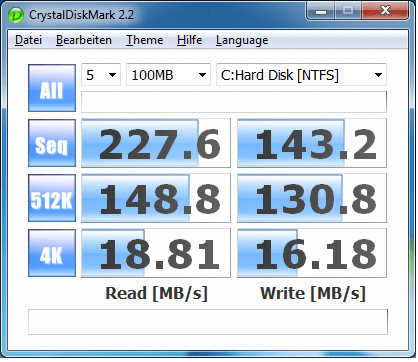Select the Seq read result 227.6
This screenshot has width=418, height=362.
[156, 143]
